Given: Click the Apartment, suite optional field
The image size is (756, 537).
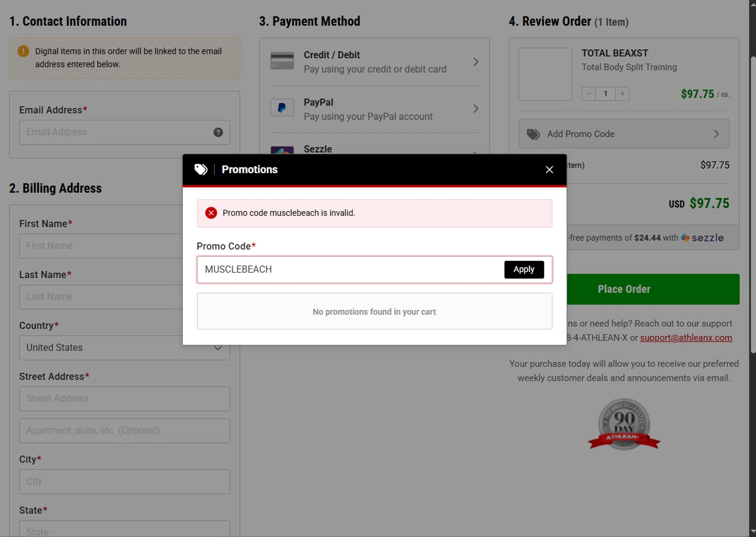Looking at the screenshot, I should 124,431.
